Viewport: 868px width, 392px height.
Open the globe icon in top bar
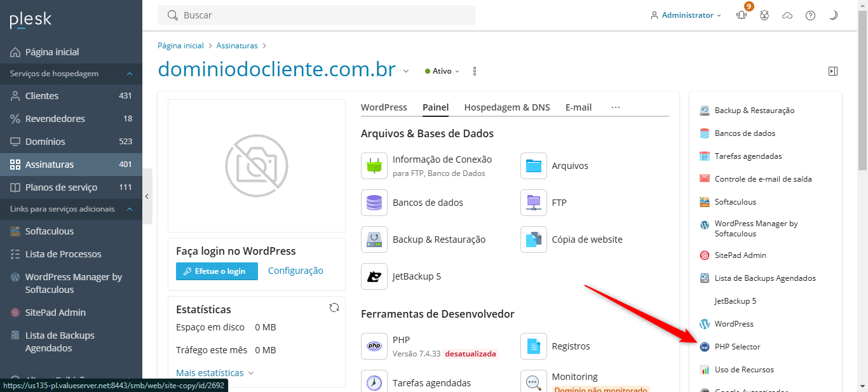(x=764, y=15)
